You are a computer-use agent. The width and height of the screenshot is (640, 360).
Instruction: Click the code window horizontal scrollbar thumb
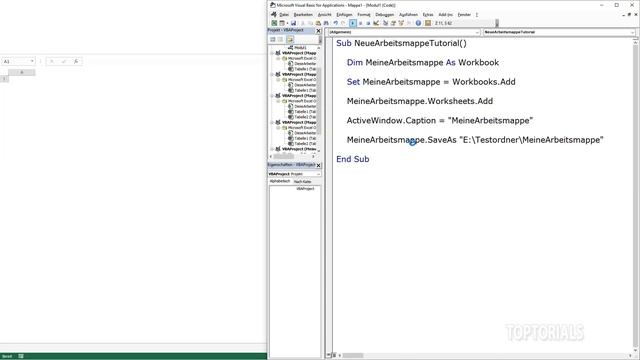click(353, 356)
